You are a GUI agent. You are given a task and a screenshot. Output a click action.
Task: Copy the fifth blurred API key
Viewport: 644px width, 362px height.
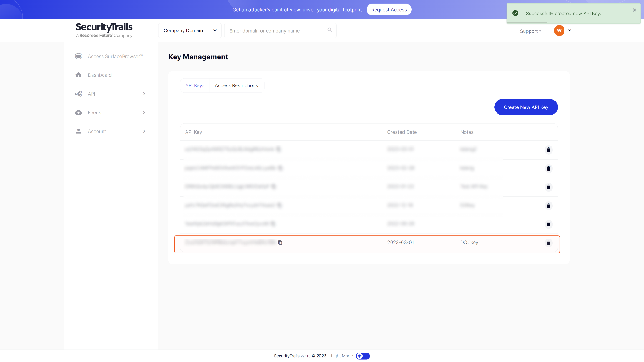273,224
